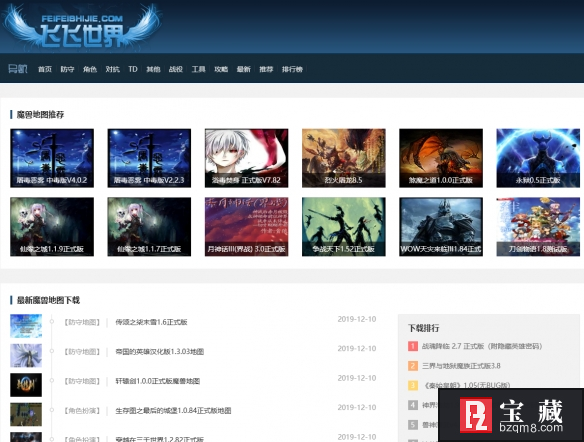This screenshot has width=584, height=442.
Task: Open the 排行榜 navigation item
Action: click(292, 69)
